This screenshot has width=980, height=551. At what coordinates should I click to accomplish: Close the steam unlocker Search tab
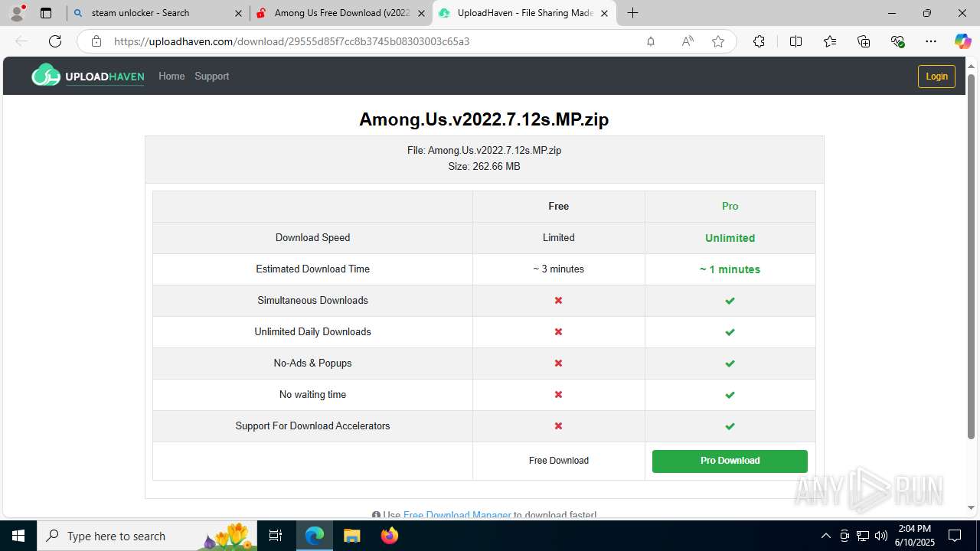click(x=238, y=13)
